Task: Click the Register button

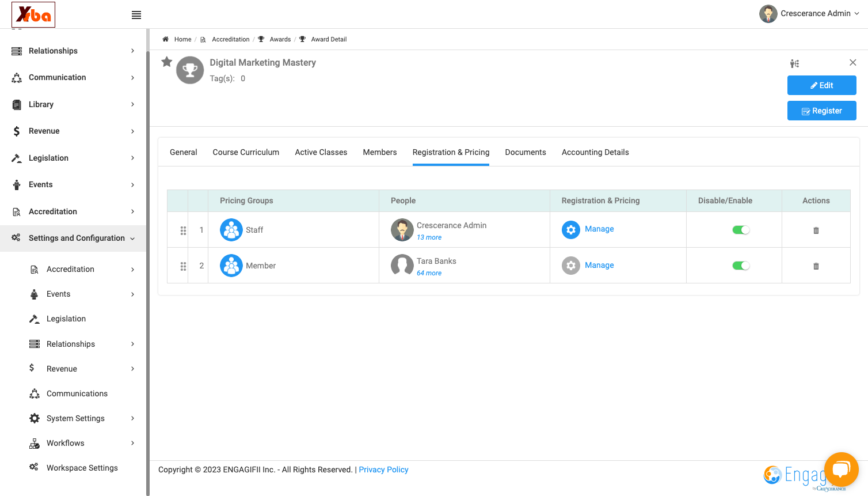Action: 822,111
